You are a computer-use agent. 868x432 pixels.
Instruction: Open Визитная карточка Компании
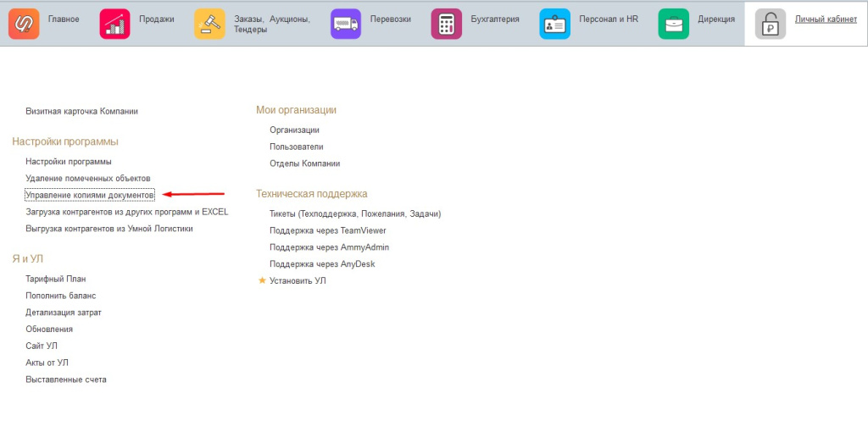82,111
